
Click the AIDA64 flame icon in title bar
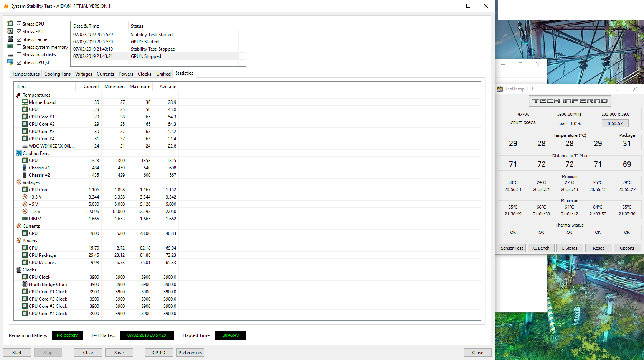point(6,6)
